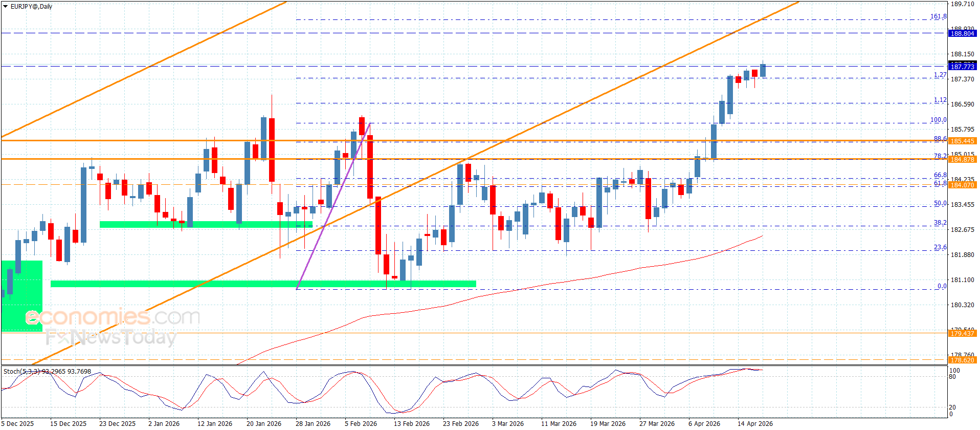Click the 23 Dec 2025 date label
This screenshot has height=430, width=980.
[117, 424]
